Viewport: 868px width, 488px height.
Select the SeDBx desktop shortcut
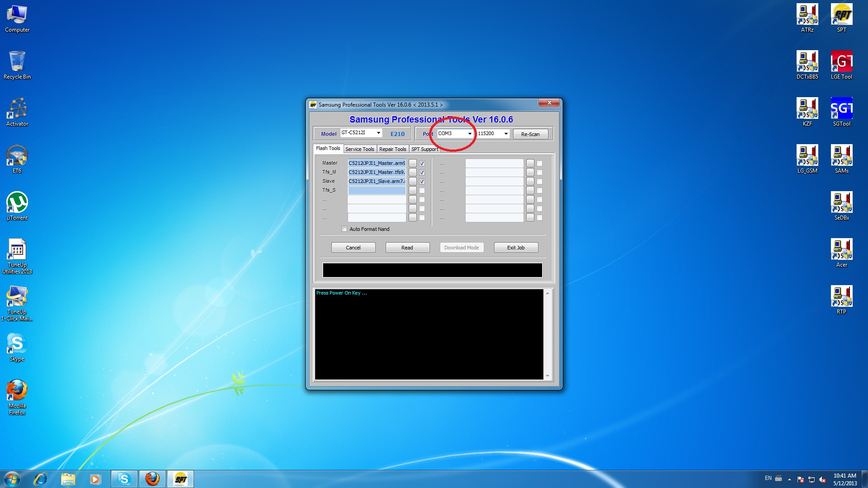tap(842, 206)
